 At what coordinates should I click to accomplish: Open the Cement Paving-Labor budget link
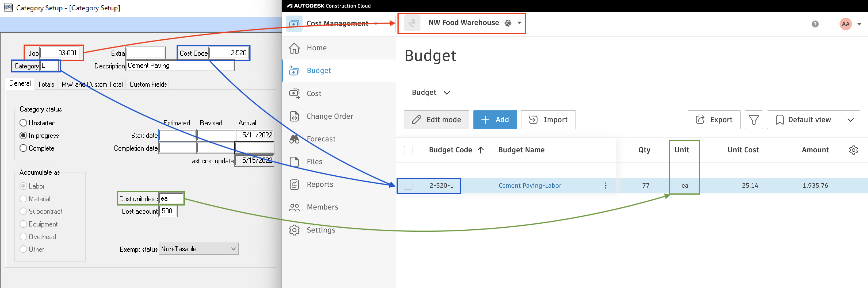[x=530, y=186]
